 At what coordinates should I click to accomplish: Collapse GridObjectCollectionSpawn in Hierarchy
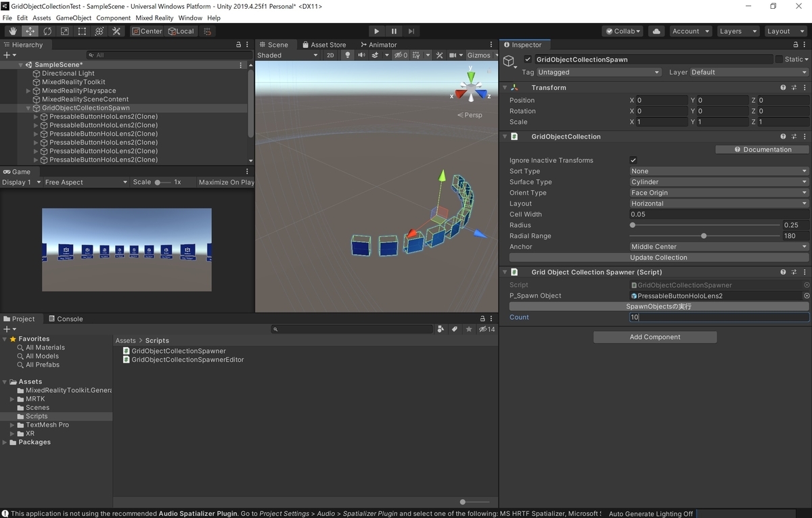28,108
